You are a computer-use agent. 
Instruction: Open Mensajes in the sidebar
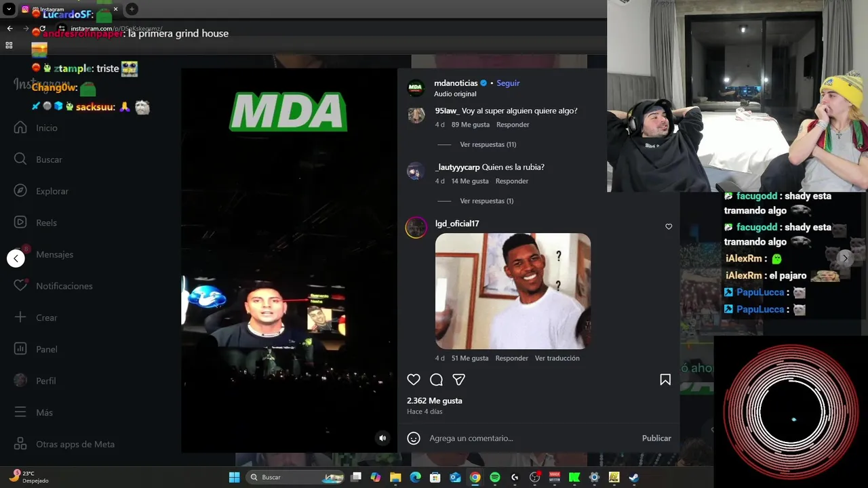[43, 254]
